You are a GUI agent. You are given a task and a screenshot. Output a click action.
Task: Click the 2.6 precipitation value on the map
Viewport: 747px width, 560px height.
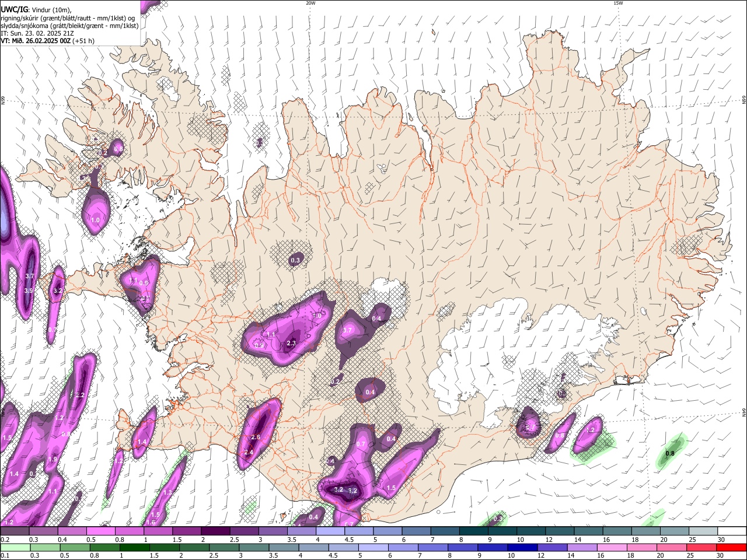[256, 437]
